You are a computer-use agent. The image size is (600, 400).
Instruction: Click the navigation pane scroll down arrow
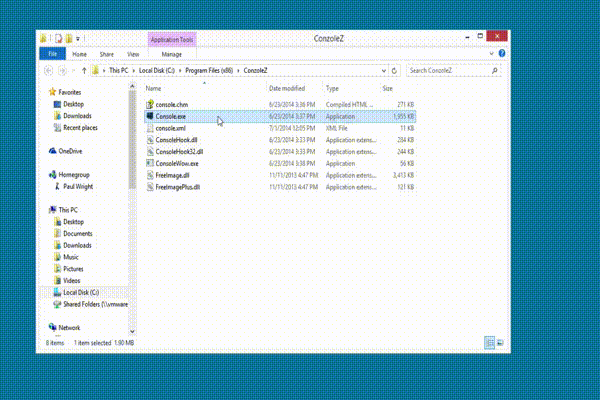[x=132, y=331]
